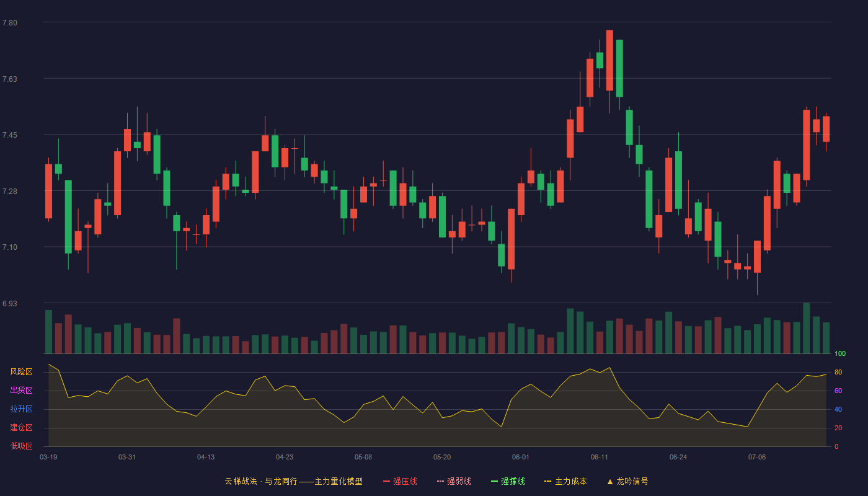The height and width of the screenshot is (496, 868).
Task: Toggle the 主力成本 legend item
Action: point(565,481)
